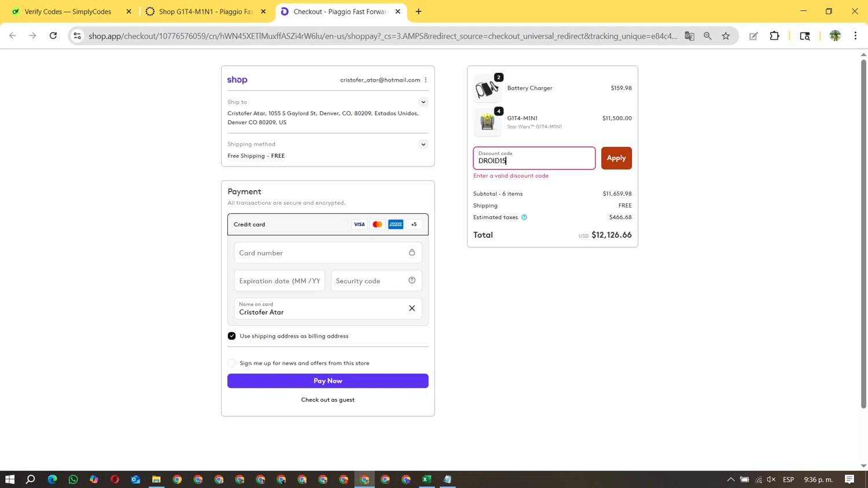The image size is (868, 488).
Task: Open Outlook from the taskbar
Action: coord(135,479)
